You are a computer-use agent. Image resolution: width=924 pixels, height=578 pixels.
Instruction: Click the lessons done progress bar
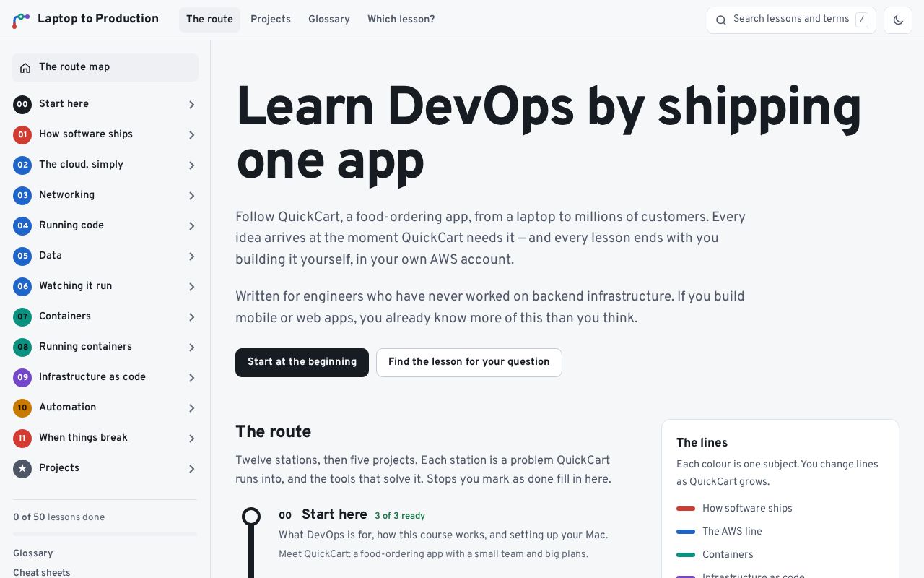pos(105,534)
